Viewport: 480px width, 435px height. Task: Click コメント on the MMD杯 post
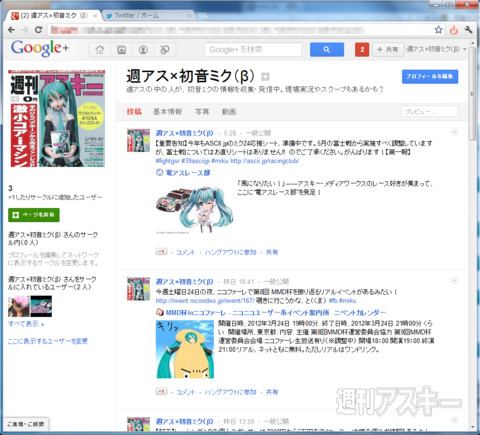pyautogui.click(x=185, y=392)
